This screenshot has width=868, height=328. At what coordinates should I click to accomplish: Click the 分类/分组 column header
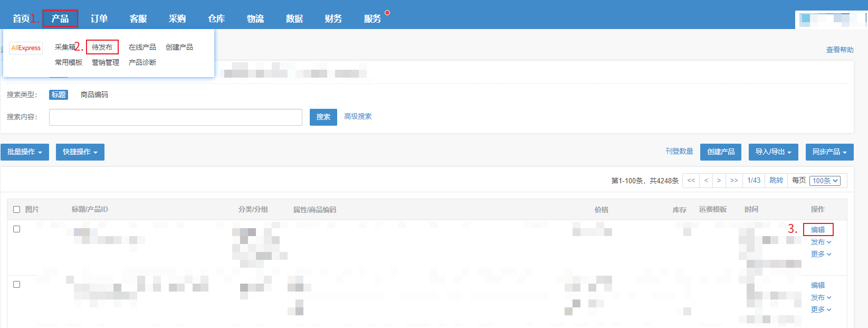coord(253,210)
